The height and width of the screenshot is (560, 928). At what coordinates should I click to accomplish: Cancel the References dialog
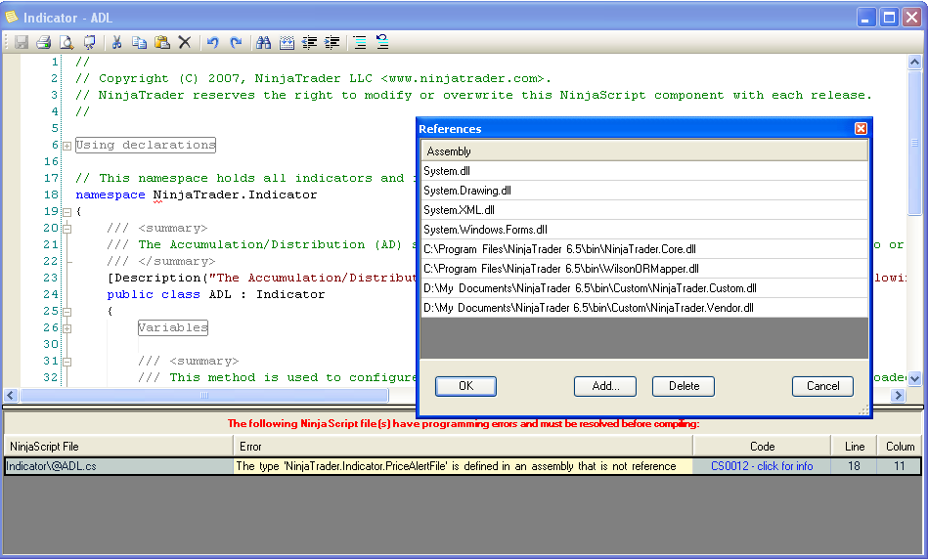pos(822,386)
